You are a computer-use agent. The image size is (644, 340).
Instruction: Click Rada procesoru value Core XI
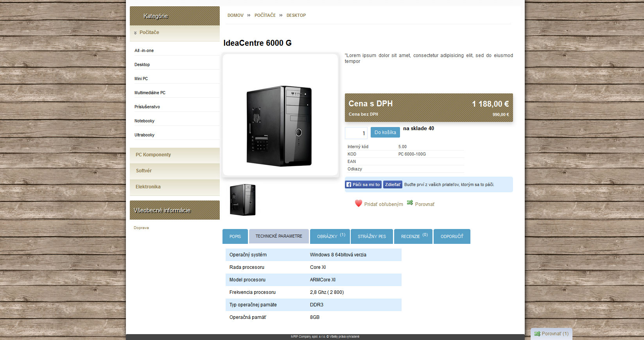click(318, 267)
